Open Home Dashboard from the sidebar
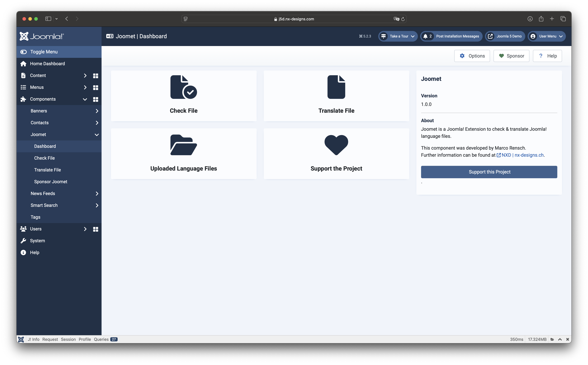The height and width of the screenshot is (365, 588). (59, 63)
